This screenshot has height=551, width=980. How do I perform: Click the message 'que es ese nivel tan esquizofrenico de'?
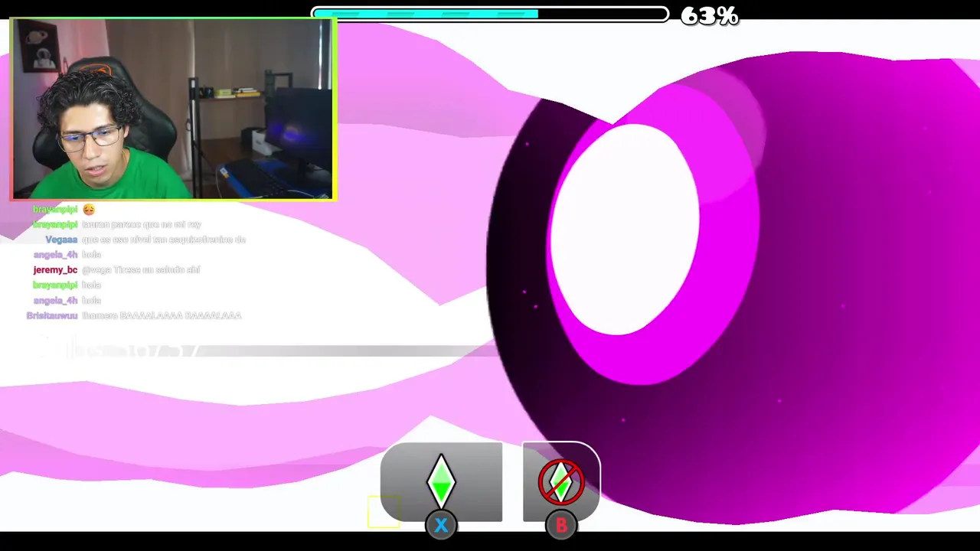(164, 240)
